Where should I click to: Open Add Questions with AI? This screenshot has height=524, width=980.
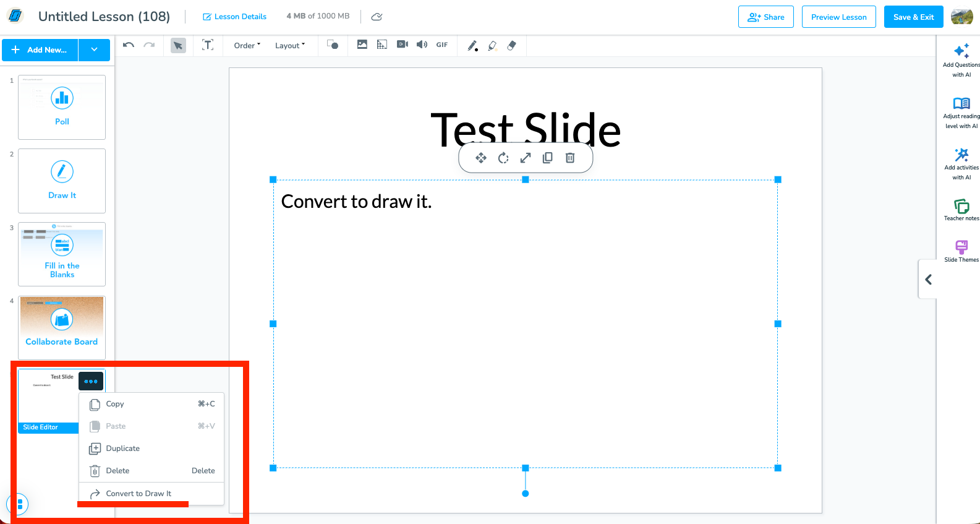pyautogui.click(x=961, y=61)
